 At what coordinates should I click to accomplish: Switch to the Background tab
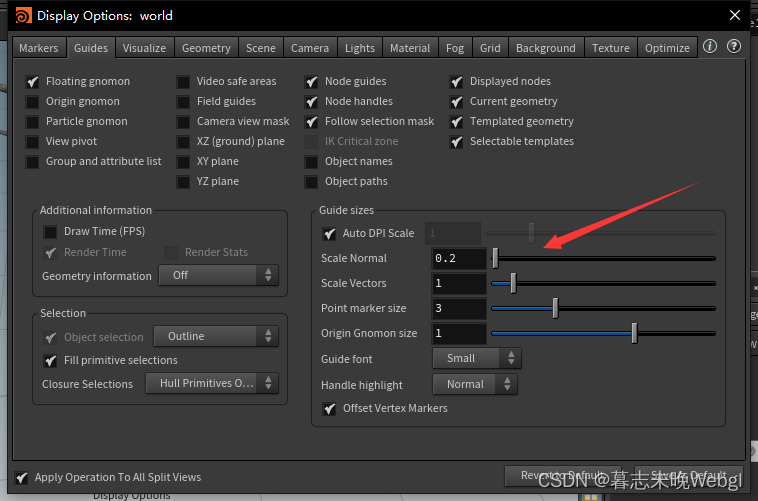click(x=546, y=48)
